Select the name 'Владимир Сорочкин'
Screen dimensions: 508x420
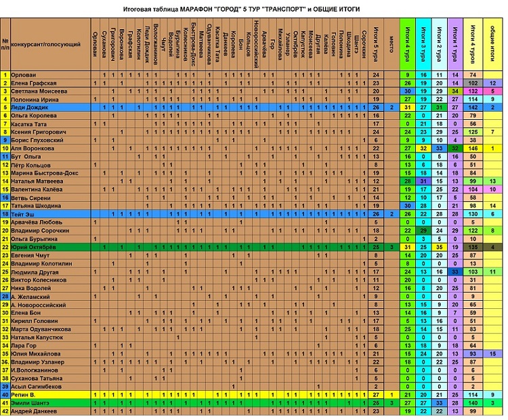tap(40, 231)
